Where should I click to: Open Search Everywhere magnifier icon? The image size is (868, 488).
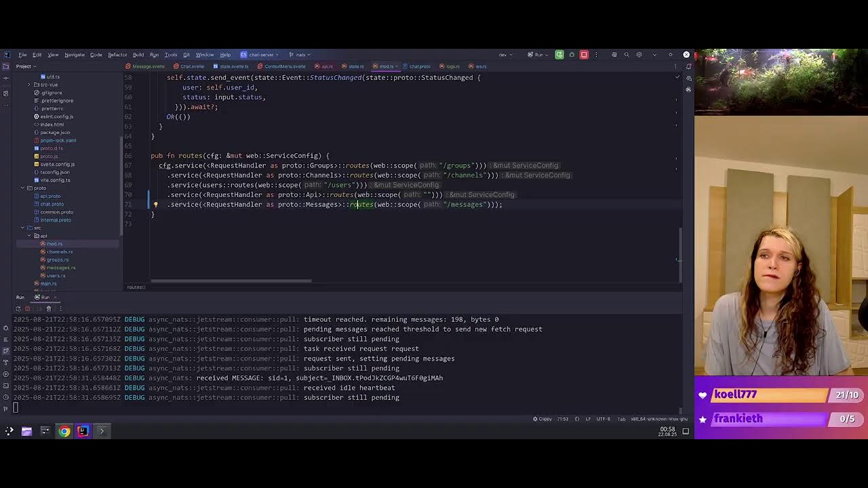click(627, 55)
